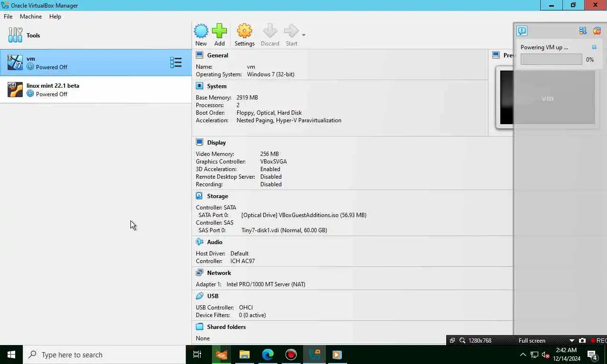Select the Windows 7 vm machine icon
This screenshot has height=364, width=607.
[x=15, y=63]
